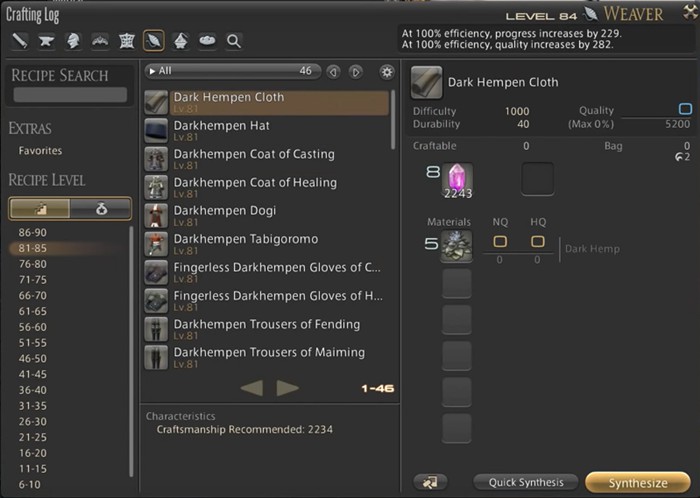
Task: Go to the next recipe page
Action: [x=287, y=388]
